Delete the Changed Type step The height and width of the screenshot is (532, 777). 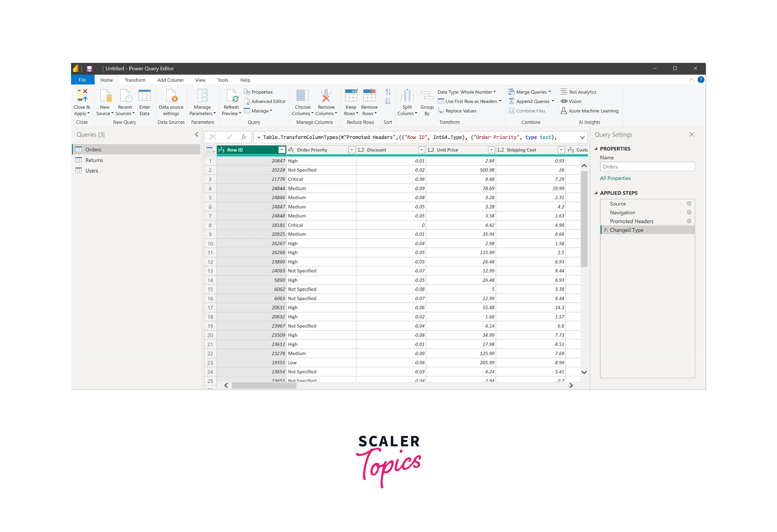click(x=606, y=230)
